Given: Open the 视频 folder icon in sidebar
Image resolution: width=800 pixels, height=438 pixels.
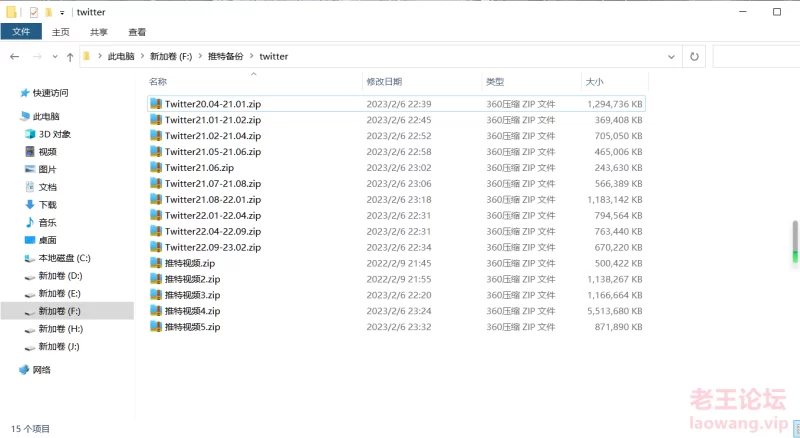Looking at the screenshot, I should [x=30, y=152].
